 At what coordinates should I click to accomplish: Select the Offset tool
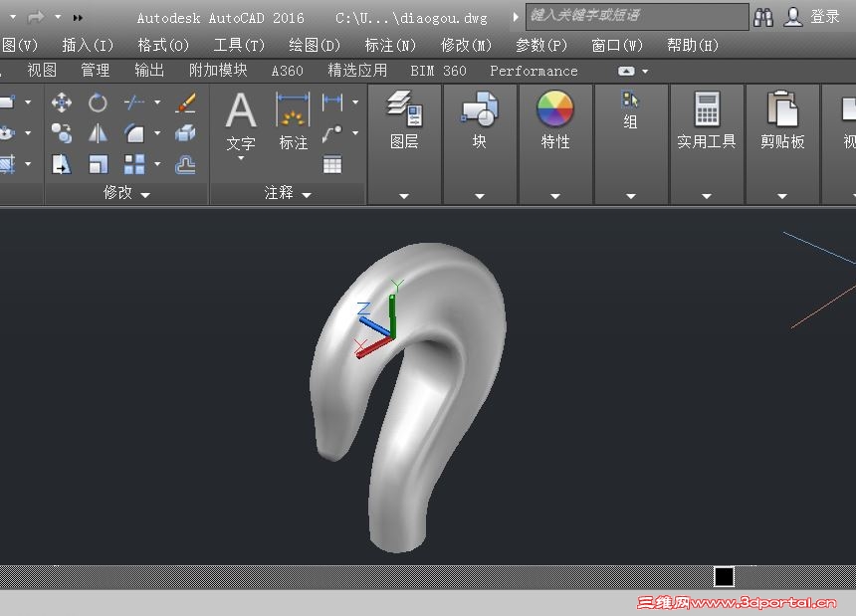click(x=185, y=164)
